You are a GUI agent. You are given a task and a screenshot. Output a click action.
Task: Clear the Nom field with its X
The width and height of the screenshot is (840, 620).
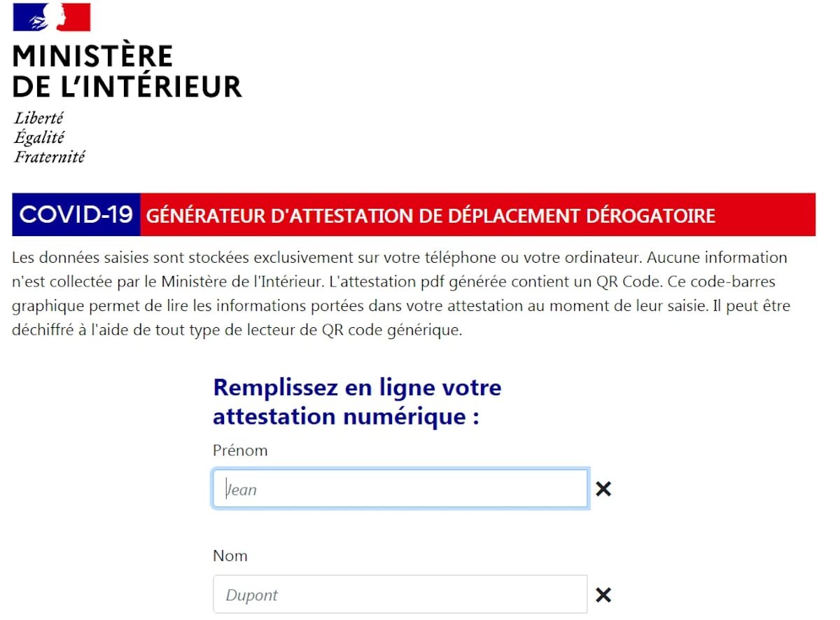pyautogui.click(x=603, y=595)
